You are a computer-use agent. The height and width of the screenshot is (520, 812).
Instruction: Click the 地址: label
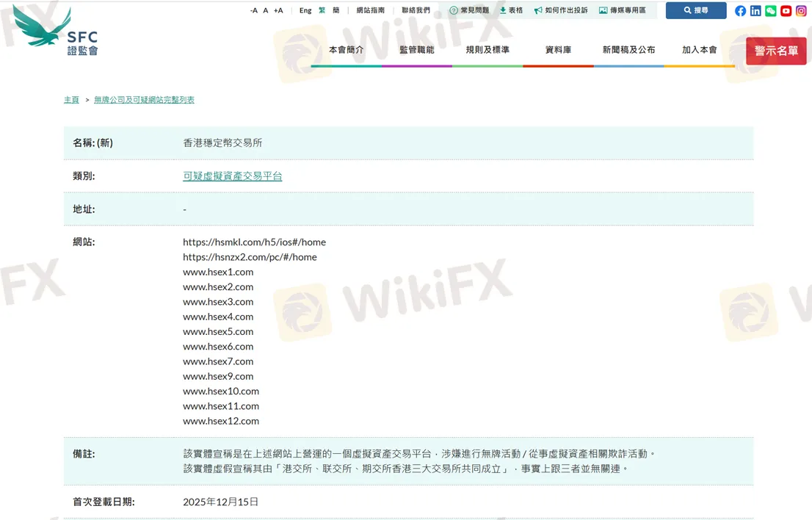pyautogui.click(x=84, y=209)
